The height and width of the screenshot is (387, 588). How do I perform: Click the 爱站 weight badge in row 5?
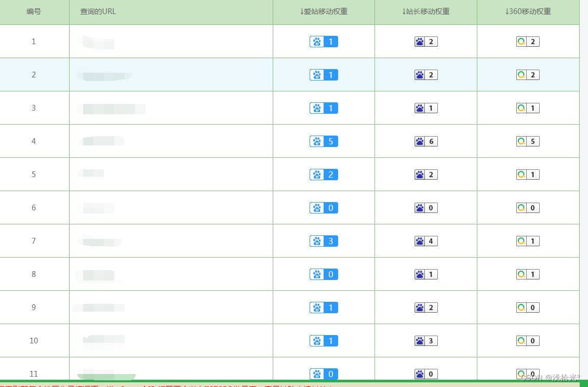point(324,175)
